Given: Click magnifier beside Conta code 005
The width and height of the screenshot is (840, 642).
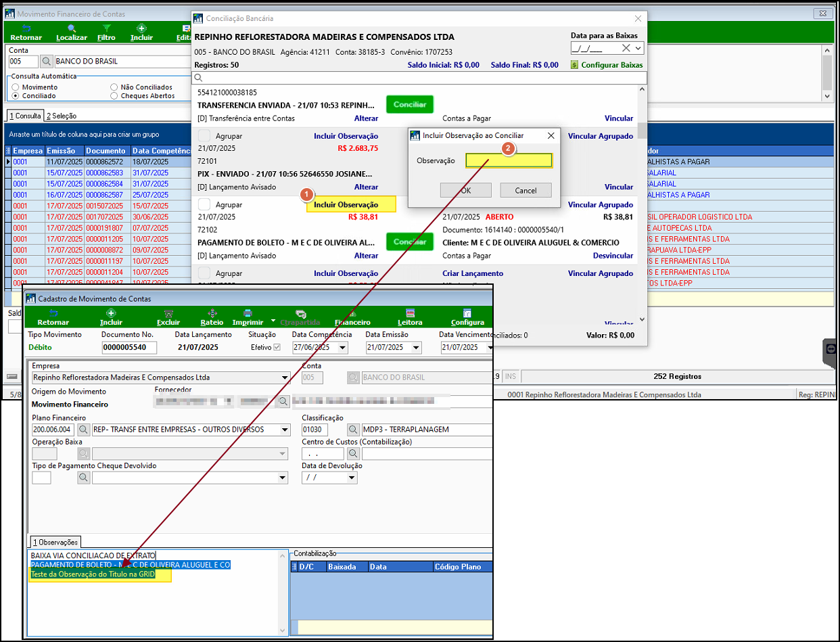Looking at the screenshot, I should [47, 62].
